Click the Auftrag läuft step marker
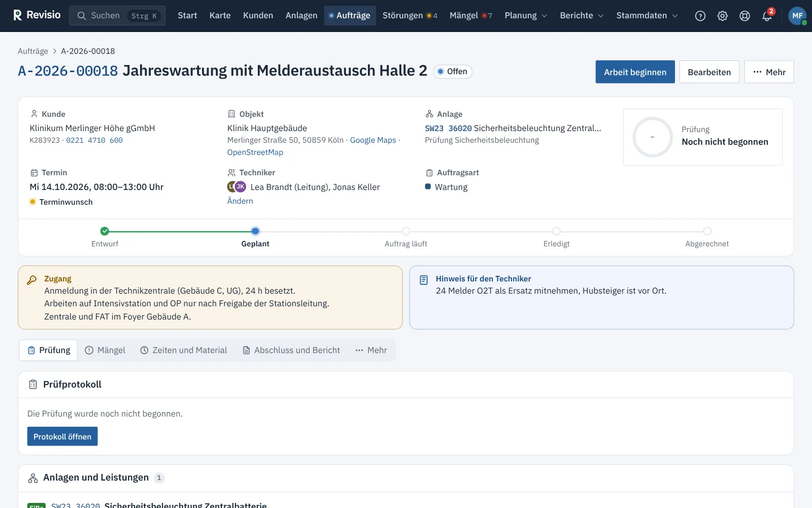The height and width of the screenshot is (508, 812). click(x=406, y=231)
